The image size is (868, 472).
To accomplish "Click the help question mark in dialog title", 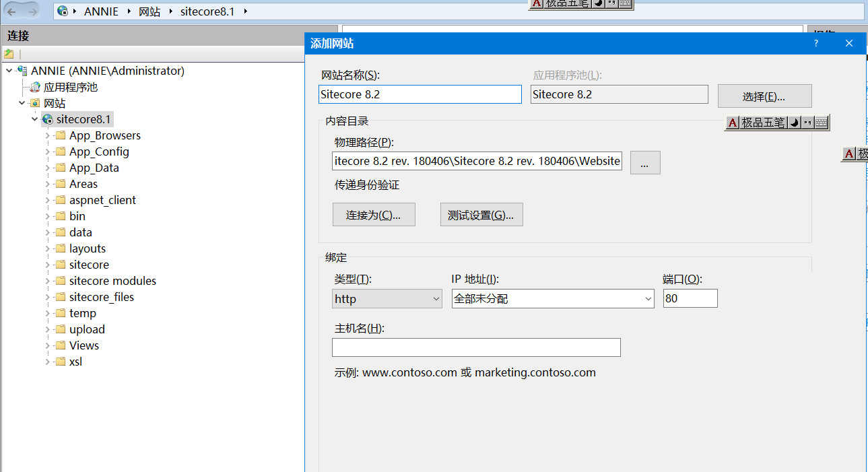I will [816, 43].
